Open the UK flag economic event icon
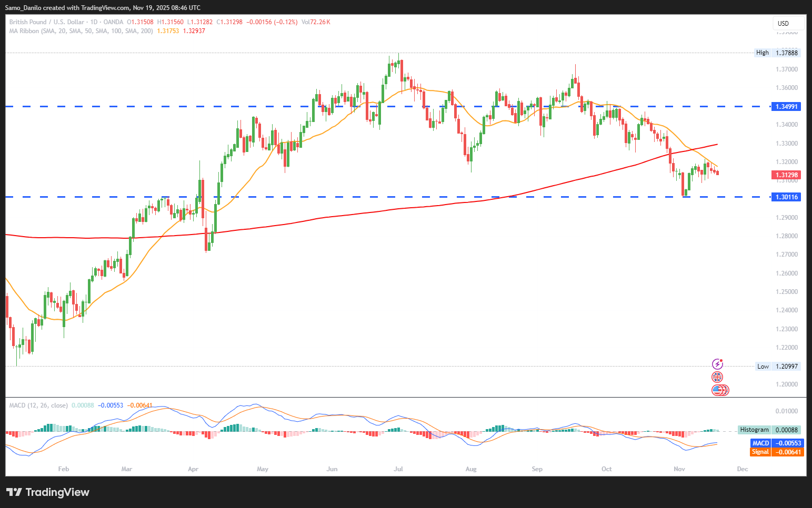 pos(717,377)
